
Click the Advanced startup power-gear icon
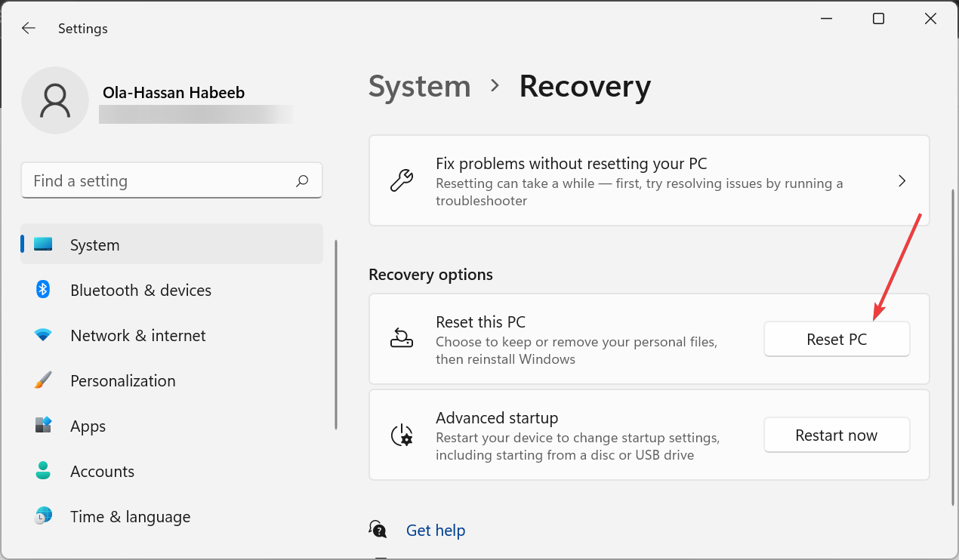pyautogui.click(x=402, y=435)
